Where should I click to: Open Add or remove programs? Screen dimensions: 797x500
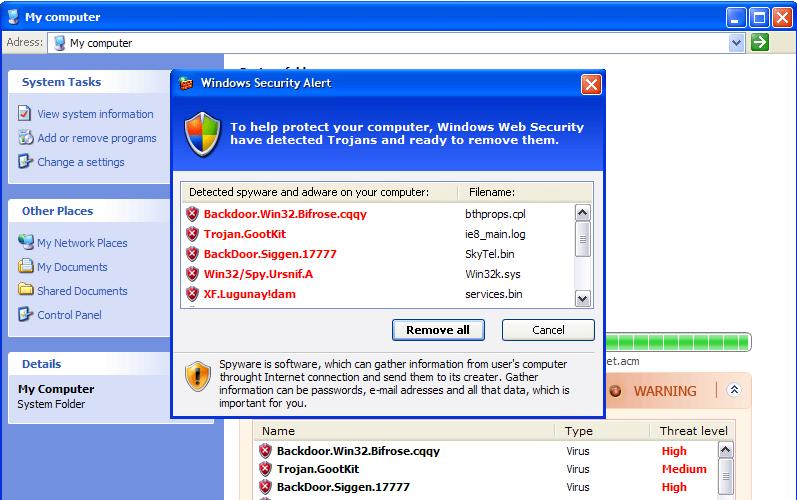(97, 138)
